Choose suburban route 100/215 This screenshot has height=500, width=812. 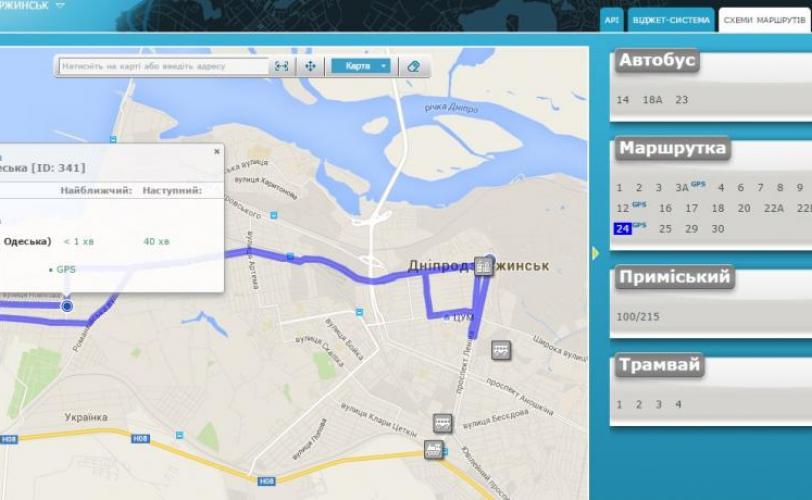point(638,317)
